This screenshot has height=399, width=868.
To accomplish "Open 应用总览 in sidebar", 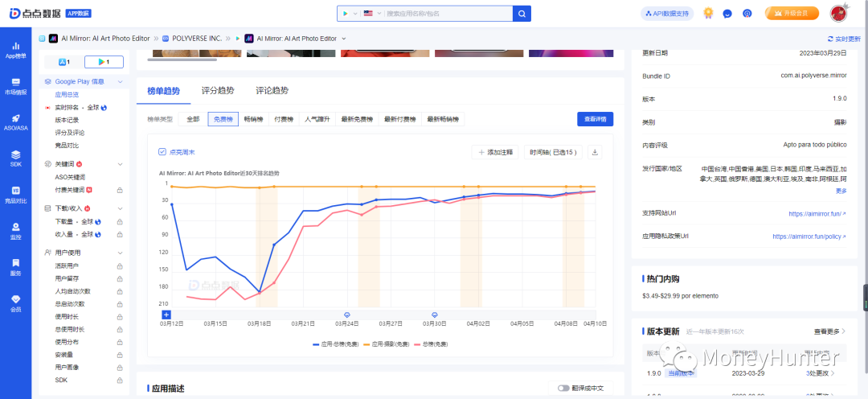I will tap(67, 95).
